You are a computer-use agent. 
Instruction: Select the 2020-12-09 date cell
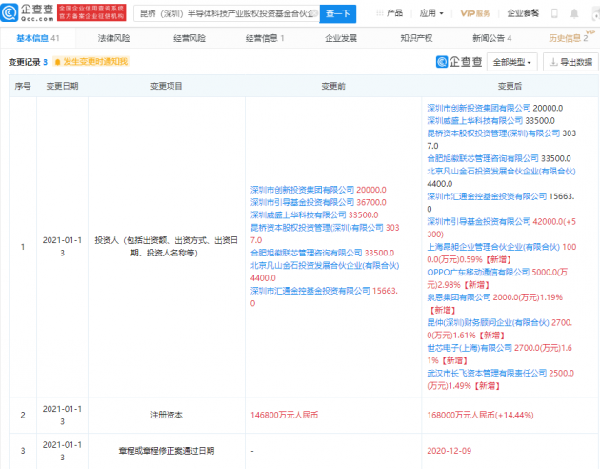pos(449,451)
